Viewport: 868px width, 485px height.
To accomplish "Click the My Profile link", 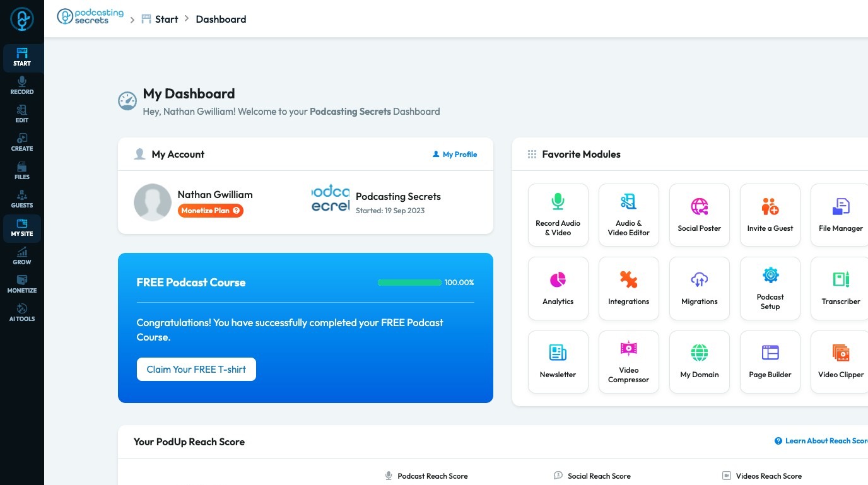I will [455, 155].
